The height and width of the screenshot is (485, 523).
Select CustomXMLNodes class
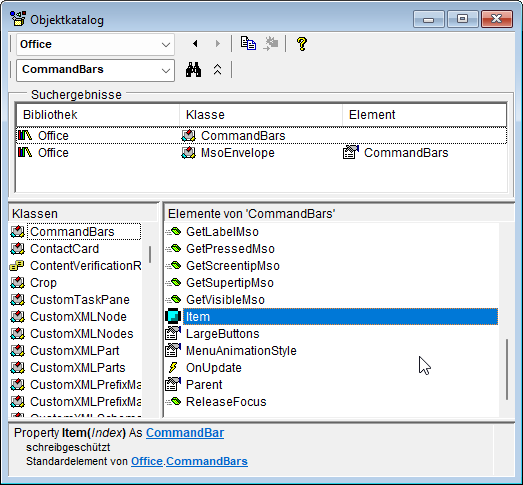[x=82, y=334]
